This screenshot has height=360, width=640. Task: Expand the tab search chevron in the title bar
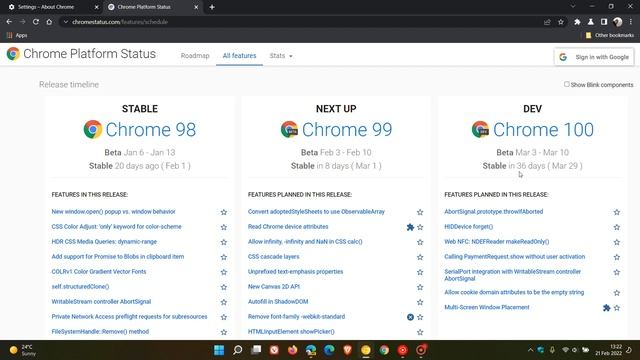573,7
